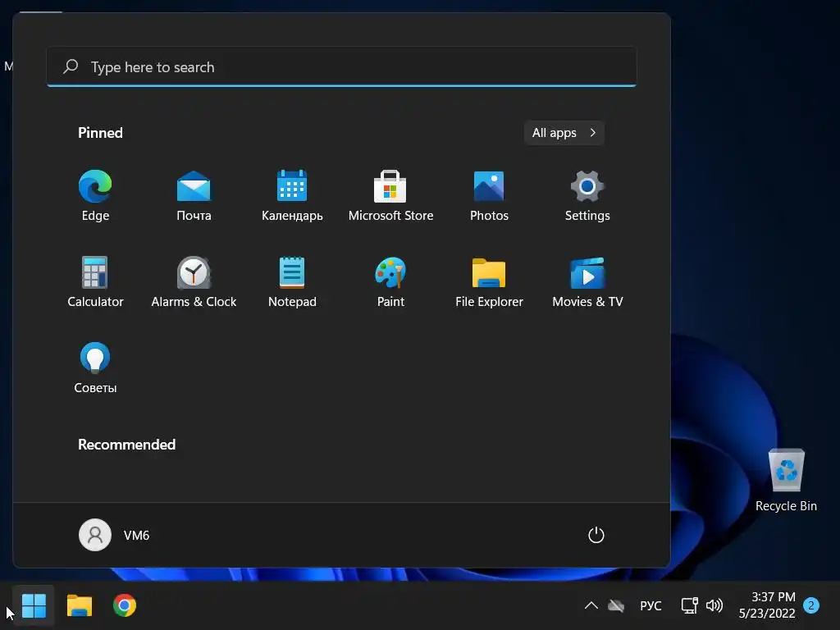Launch Movies & TV
The image size is (840, 630).
click(x=587, y=282)
